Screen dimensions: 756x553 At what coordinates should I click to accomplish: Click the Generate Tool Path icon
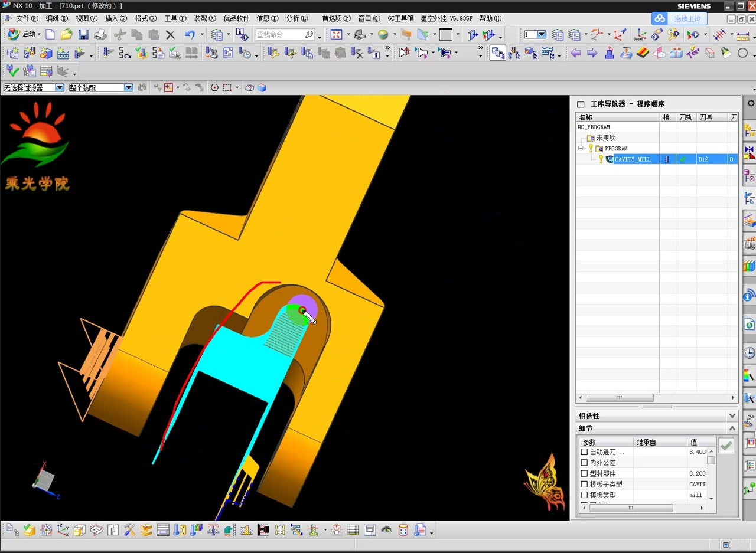pyautogui.click(x=107, y=53)
